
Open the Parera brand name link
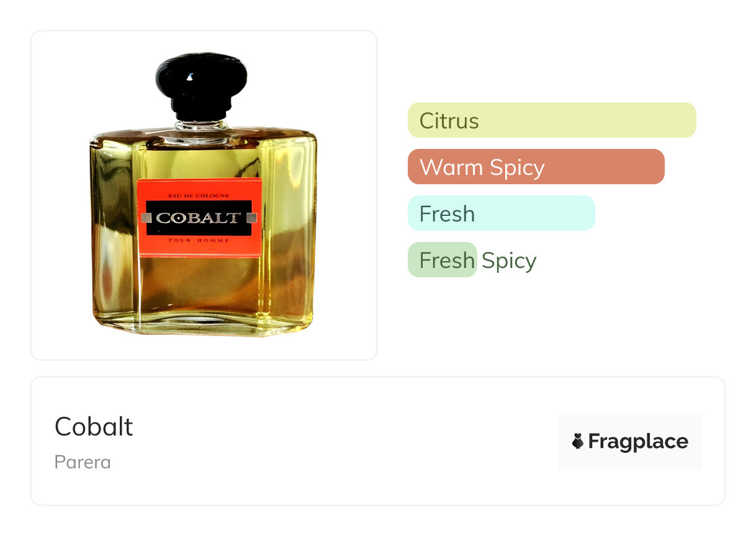coord(83,462)
